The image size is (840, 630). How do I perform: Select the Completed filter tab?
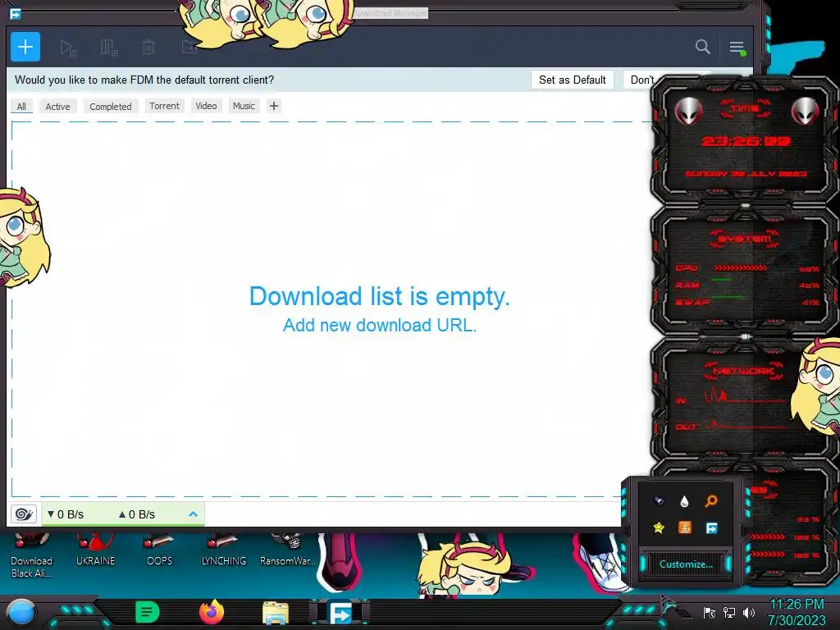(x=111, y=106)
